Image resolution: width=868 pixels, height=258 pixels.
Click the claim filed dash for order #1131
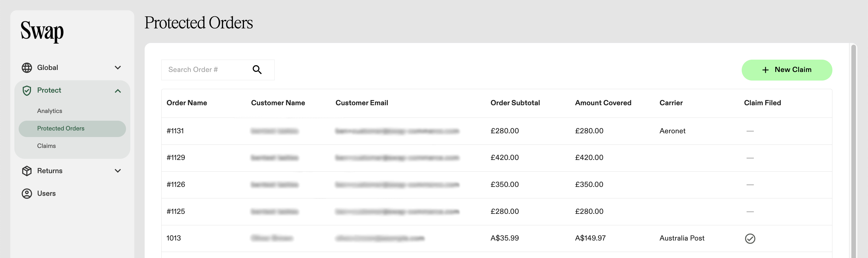tap(750, 131)
